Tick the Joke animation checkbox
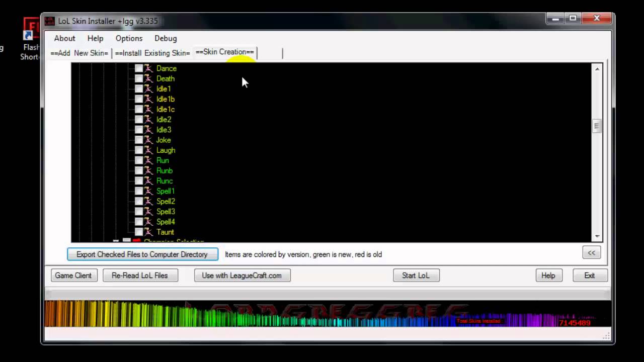The height and width of the screenshot is (362, 644). pyautogui.click(x=139, y=140)
